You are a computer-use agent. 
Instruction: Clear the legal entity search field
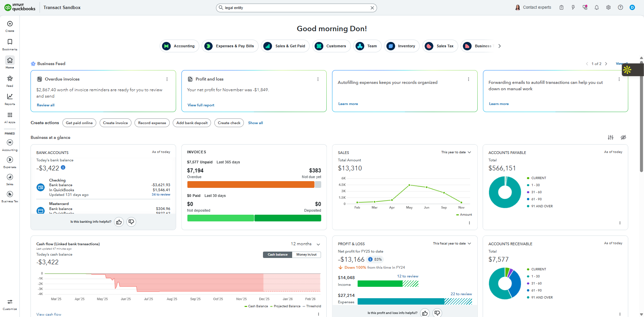(x=372, y=7)
